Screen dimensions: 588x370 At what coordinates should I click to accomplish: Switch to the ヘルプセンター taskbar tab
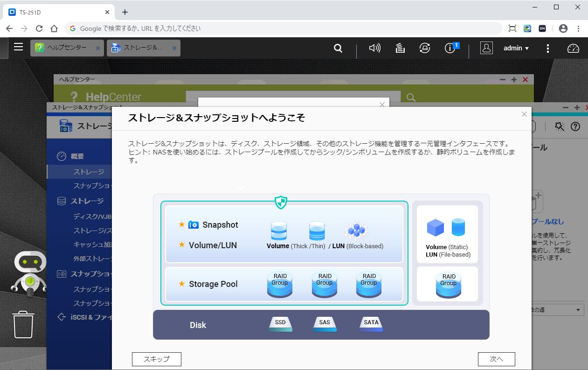coord(66,48)
